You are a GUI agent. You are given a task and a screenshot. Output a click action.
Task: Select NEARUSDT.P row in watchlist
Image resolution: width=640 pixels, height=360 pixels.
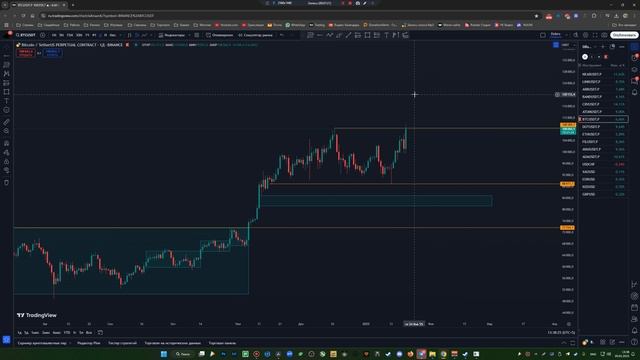tap(603, 74)
